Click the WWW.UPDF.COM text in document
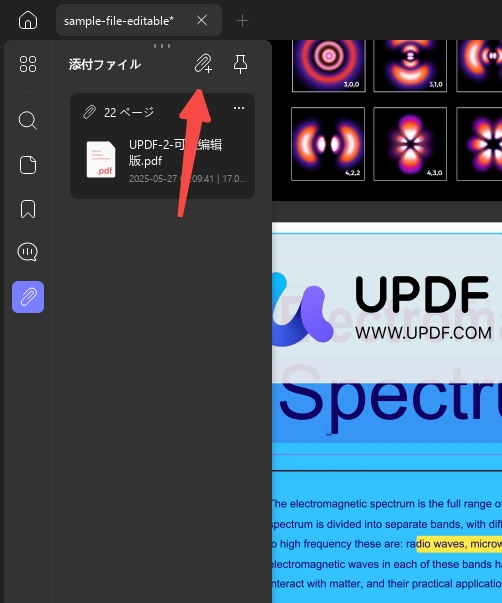Viewport: 502px width, 603px height. point(423,333)
